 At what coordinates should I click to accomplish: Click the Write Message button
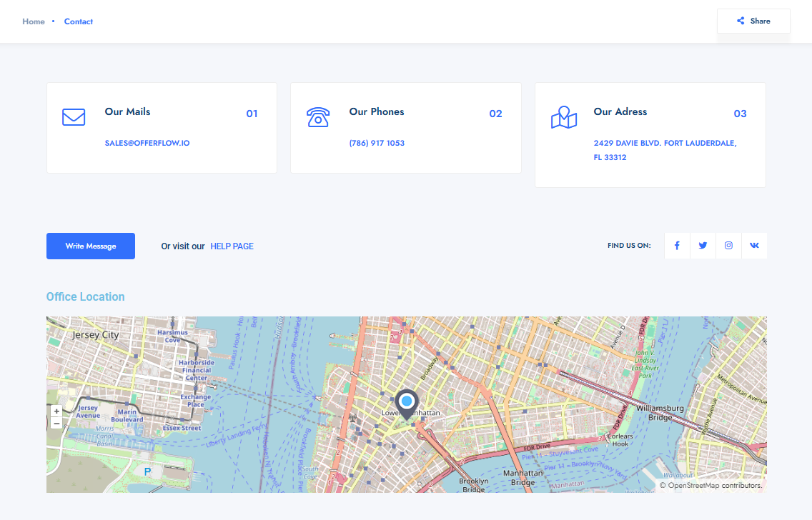pos(91,246)
